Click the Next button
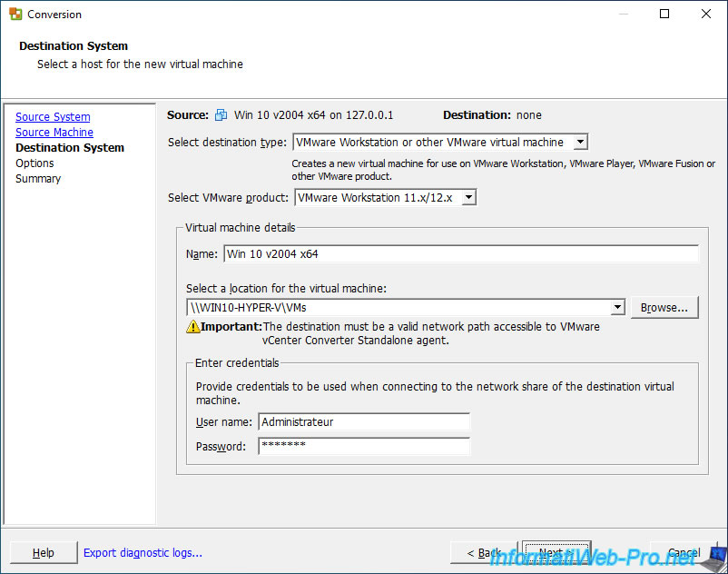 click(x=556, y=552)
